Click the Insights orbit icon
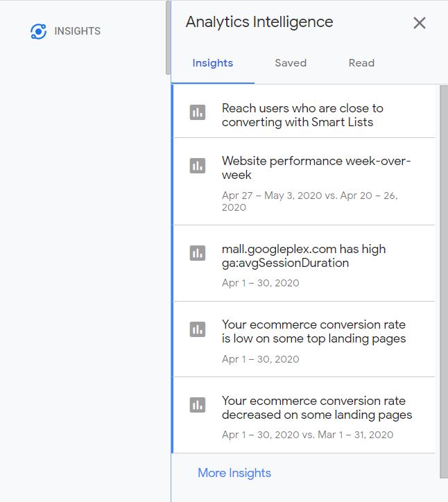The width and height of the screenshot is (448, 502). [38, 31]
